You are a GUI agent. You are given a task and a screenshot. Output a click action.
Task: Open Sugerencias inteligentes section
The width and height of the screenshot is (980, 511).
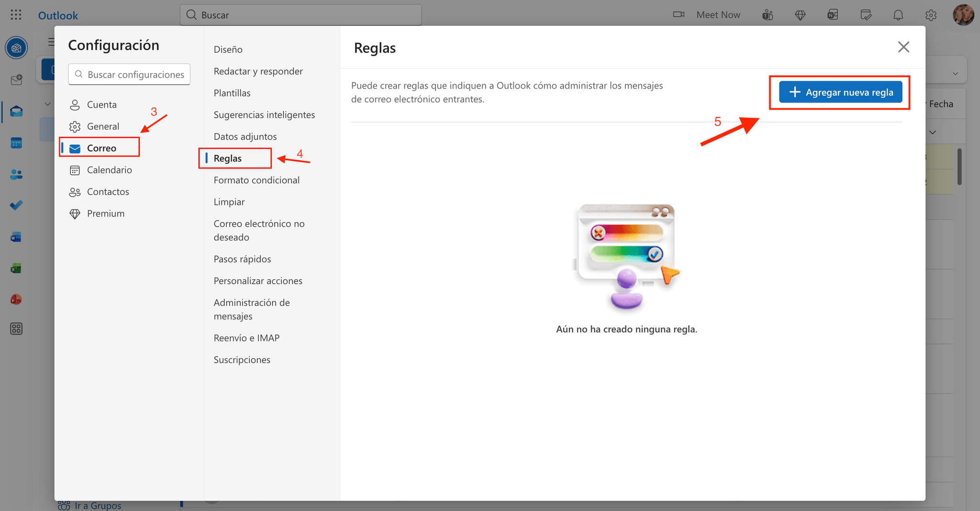(x=264, y=115)
